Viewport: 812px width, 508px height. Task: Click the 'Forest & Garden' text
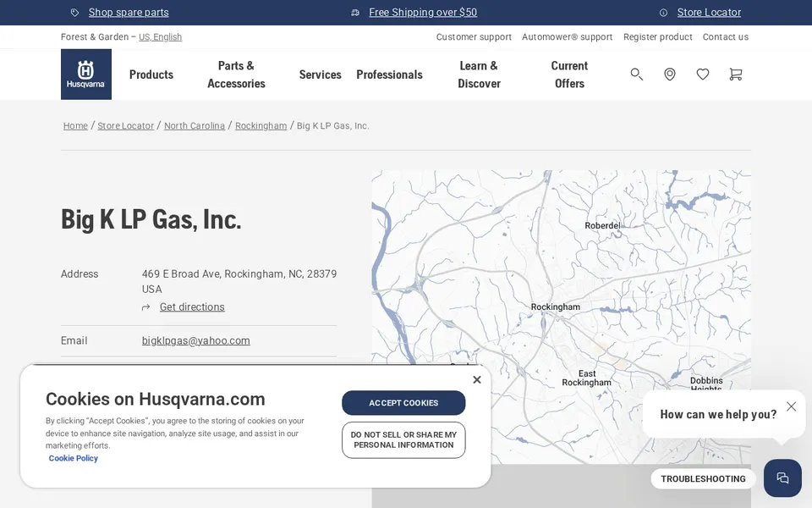(x=94, y=36)
